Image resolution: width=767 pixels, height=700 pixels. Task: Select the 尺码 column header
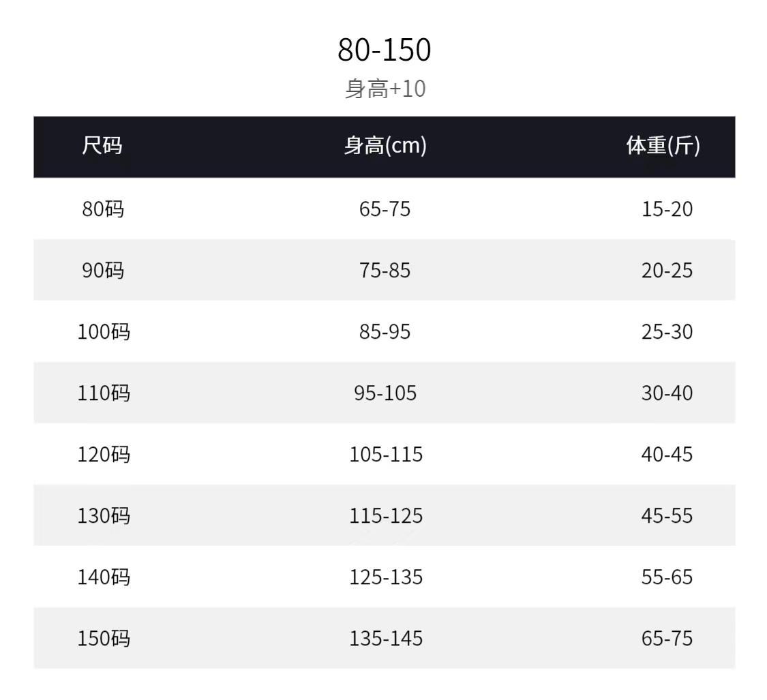click(x=102, y=146)
